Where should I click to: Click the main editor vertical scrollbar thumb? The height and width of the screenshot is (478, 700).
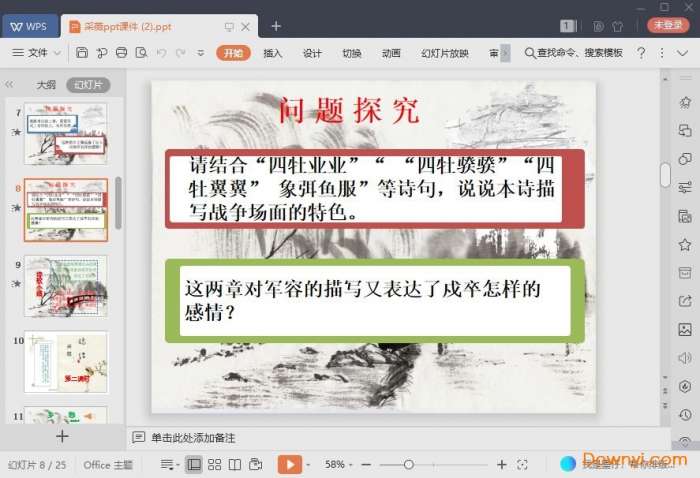[665, 175]
